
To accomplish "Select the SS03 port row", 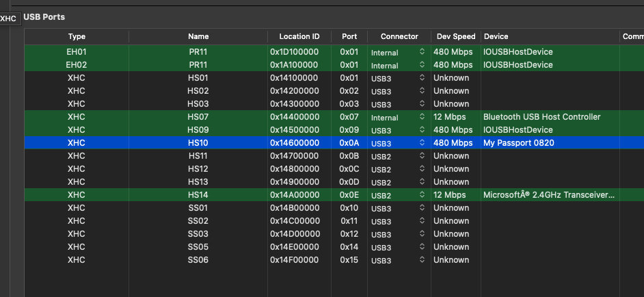I will 198,234.
